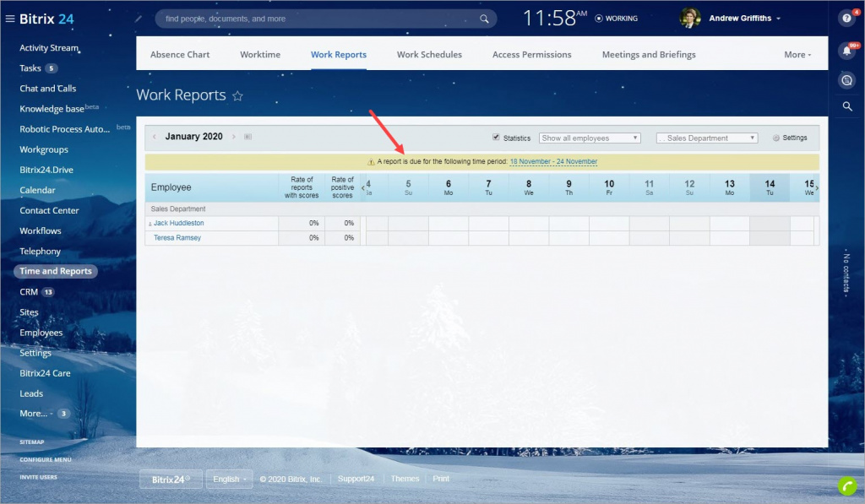Click the pencil edit icon near search bar
865x504 pixels.
coord(139,19)
